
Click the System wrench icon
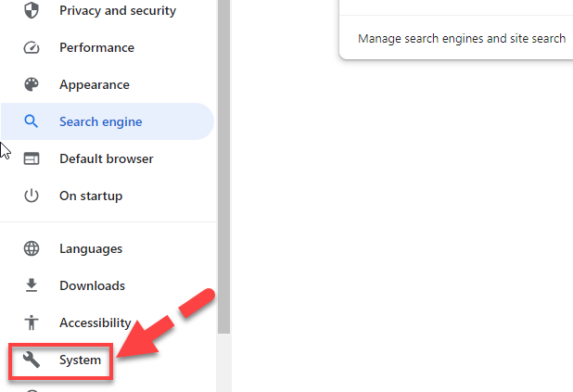coord(32,360)
